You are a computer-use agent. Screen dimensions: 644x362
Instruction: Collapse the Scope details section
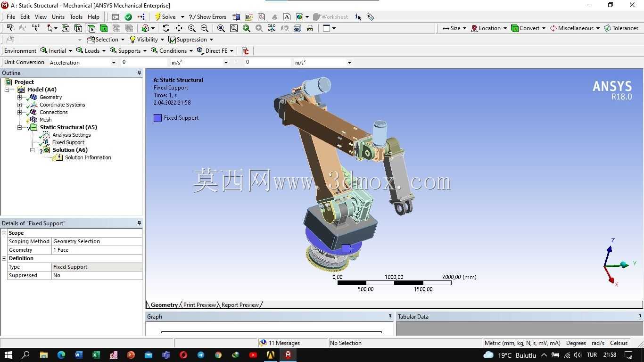coord(4,233)
